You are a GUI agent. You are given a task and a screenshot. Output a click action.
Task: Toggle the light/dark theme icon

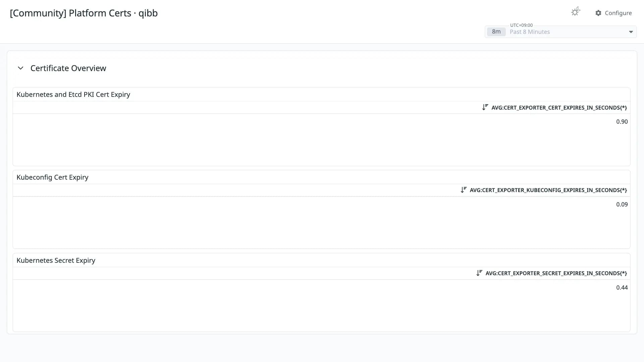[x=576, y=12]
